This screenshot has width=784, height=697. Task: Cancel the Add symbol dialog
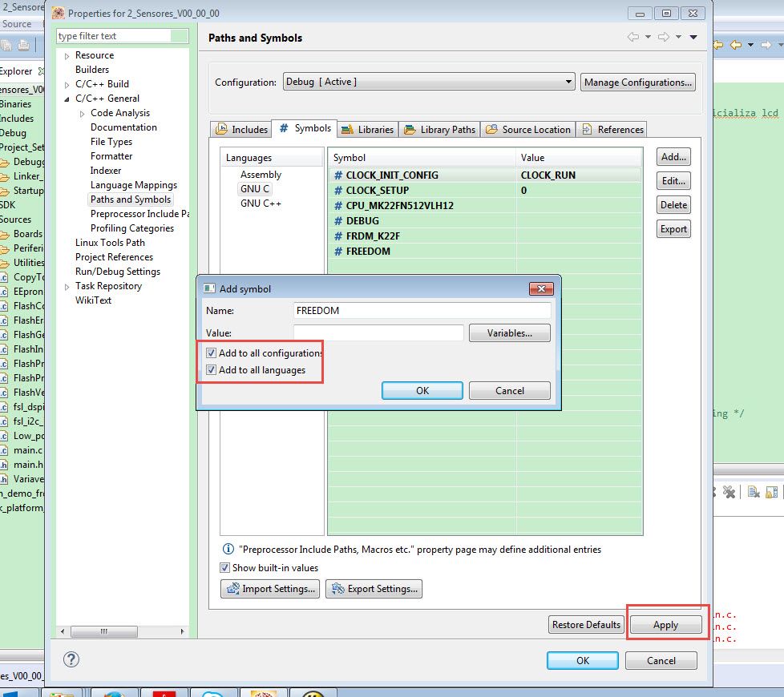point(510,391)
